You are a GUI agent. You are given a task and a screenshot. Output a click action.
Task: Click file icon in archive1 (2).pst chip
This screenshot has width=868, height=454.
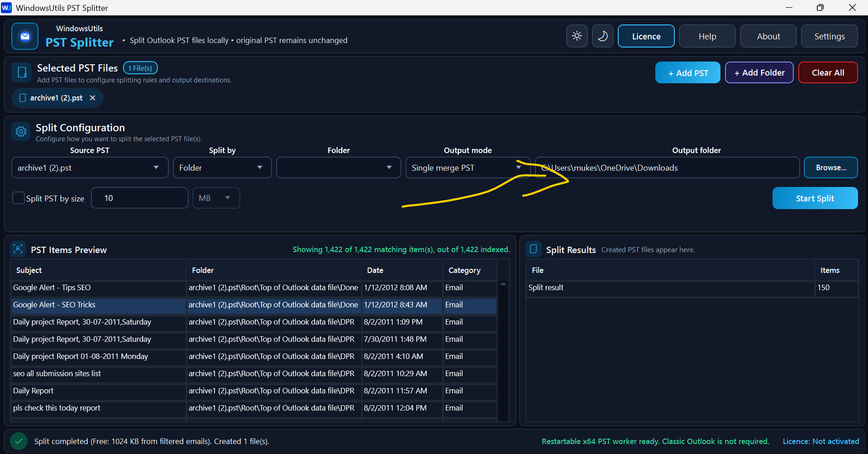click(x=23, y=98)
